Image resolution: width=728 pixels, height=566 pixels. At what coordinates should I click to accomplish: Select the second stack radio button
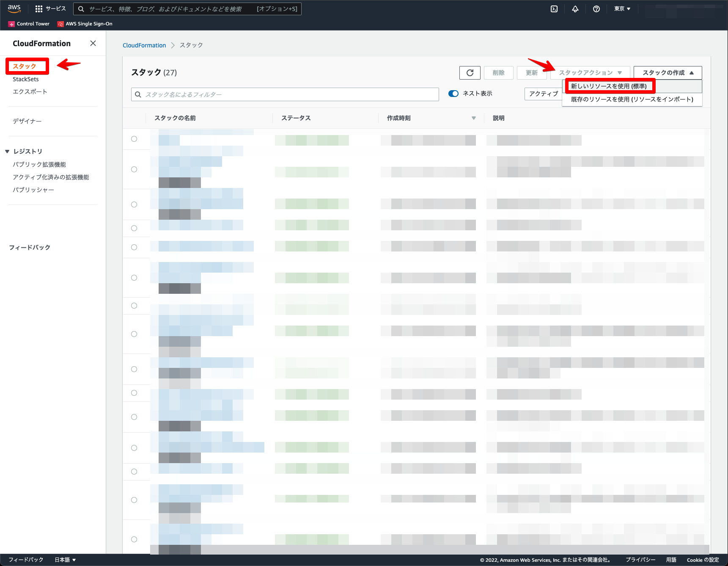tap(134, 169)
